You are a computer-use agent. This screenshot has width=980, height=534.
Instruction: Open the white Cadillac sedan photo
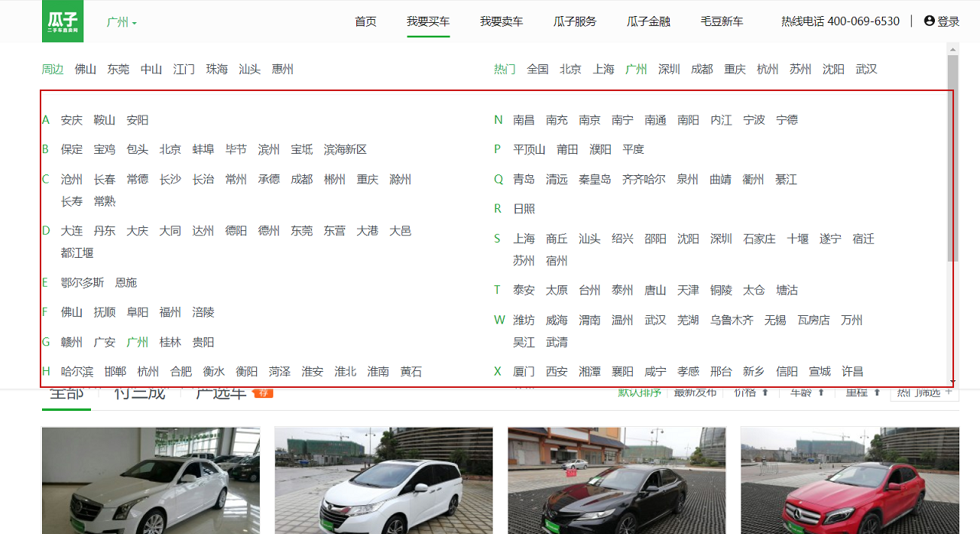(151, 480)
